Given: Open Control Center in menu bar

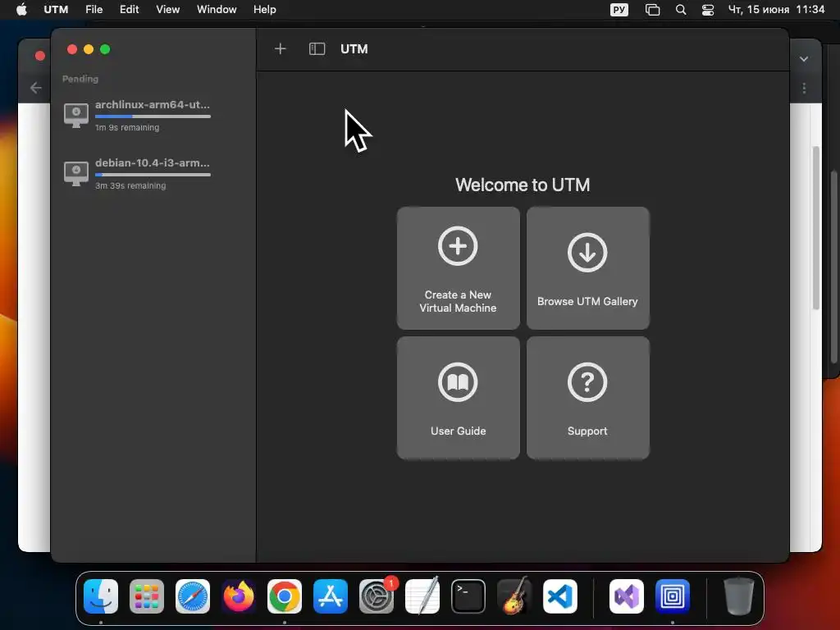Looking at the screenshot, I should click(708, 10).
